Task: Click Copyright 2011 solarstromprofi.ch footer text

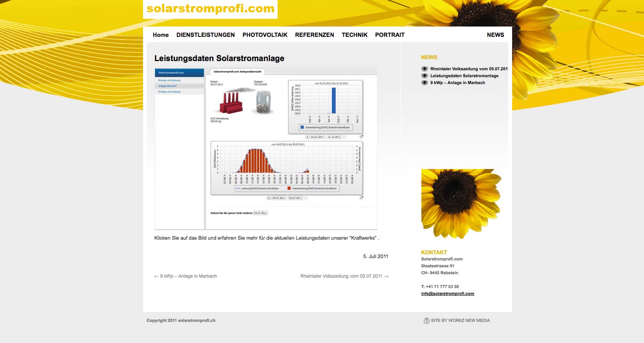Action: tap(181, 320)
